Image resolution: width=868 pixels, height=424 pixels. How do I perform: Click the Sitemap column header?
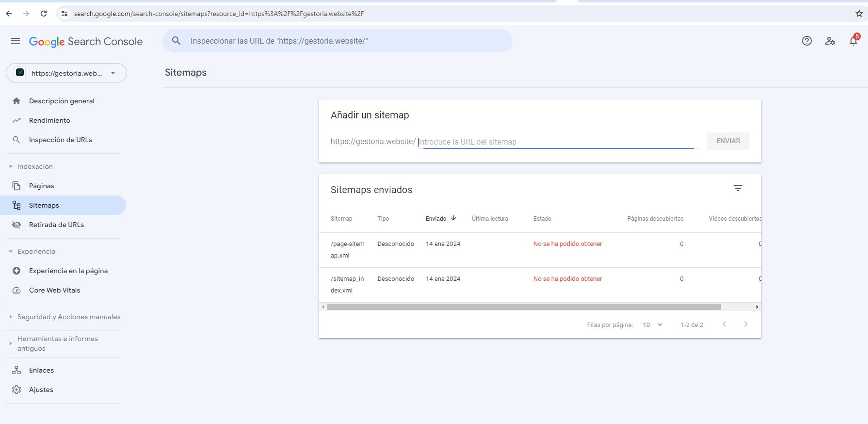(x=341, y=219)
